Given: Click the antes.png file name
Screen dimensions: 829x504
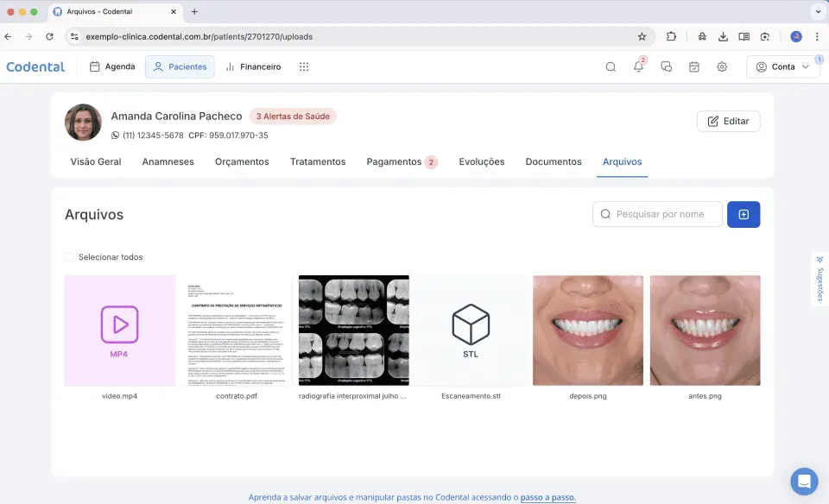Looking at the screenshot, I should [705, 396].
